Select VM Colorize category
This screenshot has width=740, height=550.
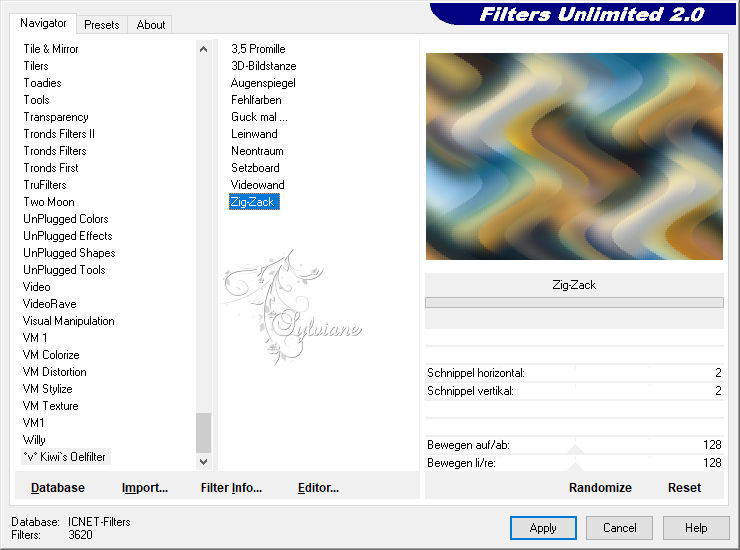[51, 355]
